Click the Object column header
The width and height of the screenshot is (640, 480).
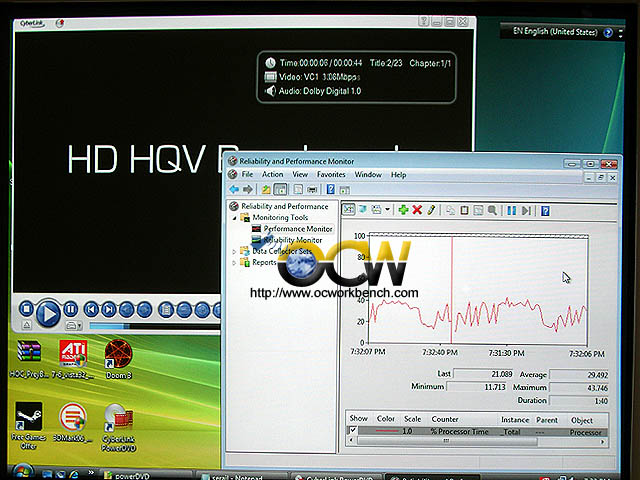click(582, 420)
